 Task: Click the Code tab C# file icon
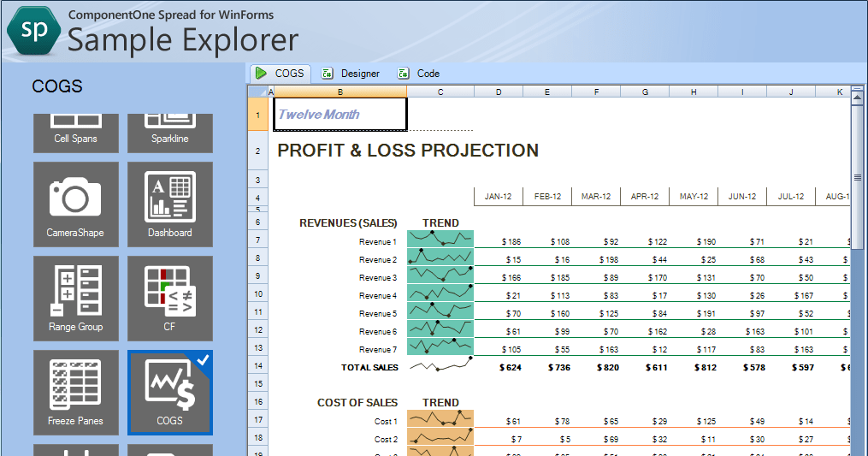point(403,73)
